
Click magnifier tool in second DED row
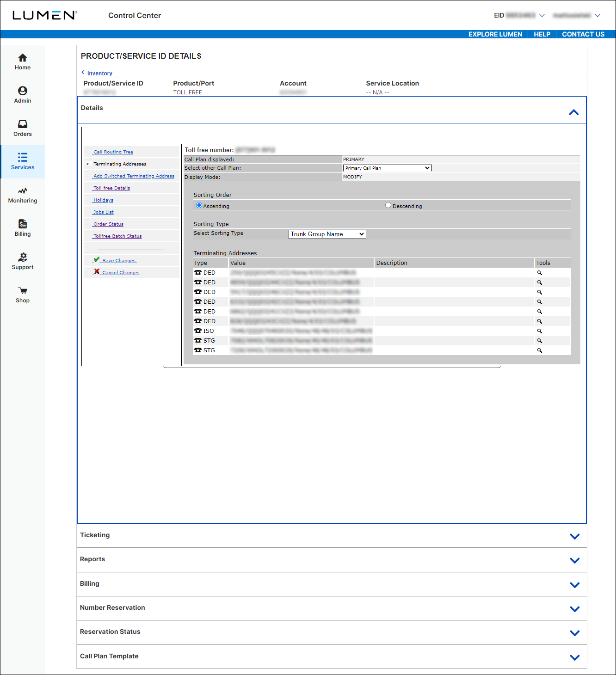coord(539,282)
